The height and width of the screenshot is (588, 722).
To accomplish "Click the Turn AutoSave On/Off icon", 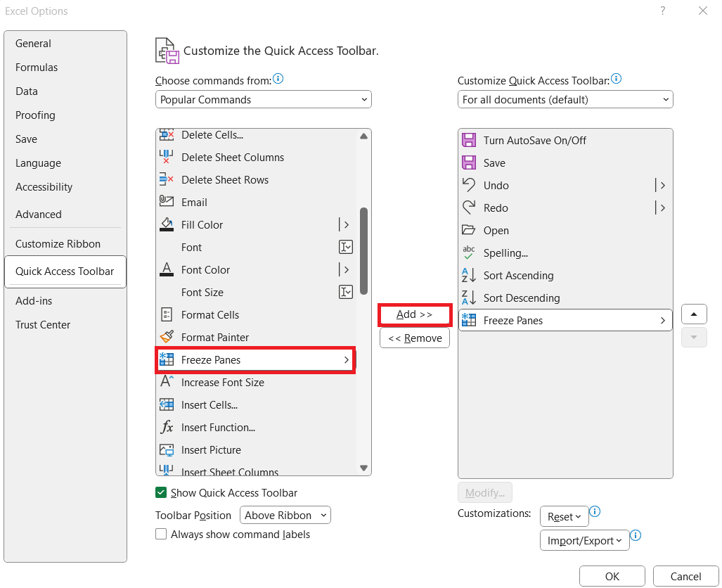I will click(469, 140).
